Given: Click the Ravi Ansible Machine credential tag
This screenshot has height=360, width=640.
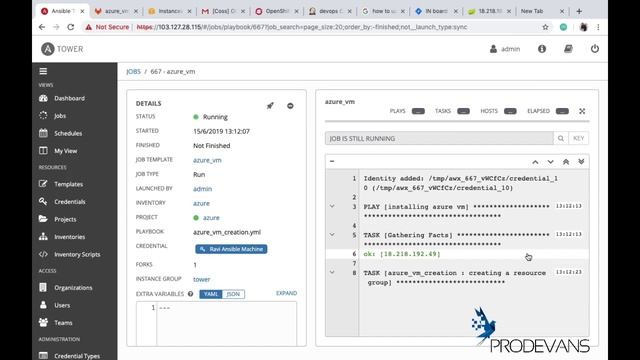Looking at the screenshot, I should click(x=231, y=249).
